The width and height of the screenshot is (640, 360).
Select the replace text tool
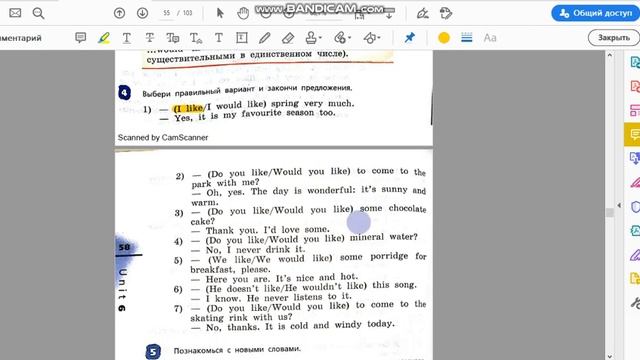pyautogui.click(x=172, y=38)
